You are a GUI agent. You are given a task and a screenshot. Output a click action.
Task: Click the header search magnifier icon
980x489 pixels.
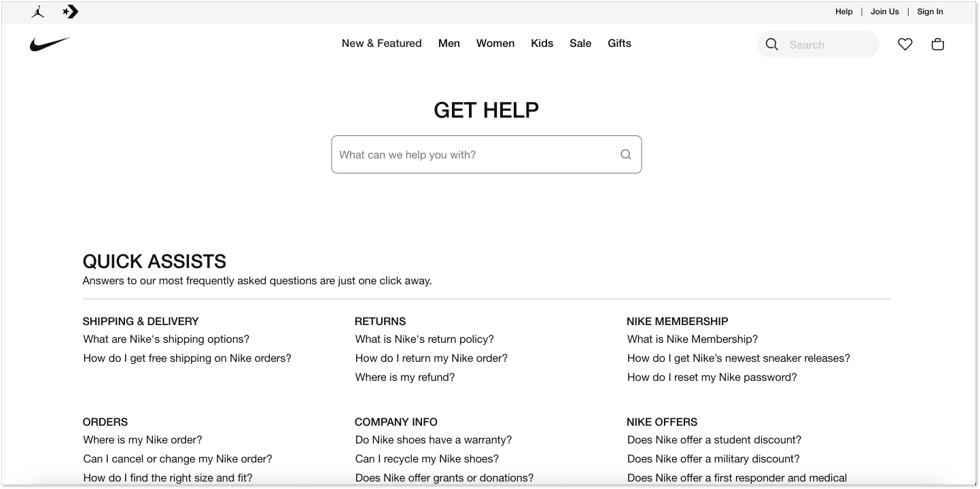point(771,44)
